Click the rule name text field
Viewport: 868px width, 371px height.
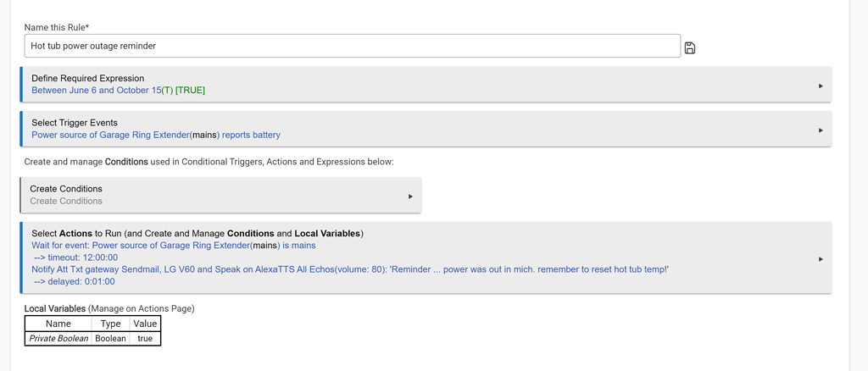(352, 46)
